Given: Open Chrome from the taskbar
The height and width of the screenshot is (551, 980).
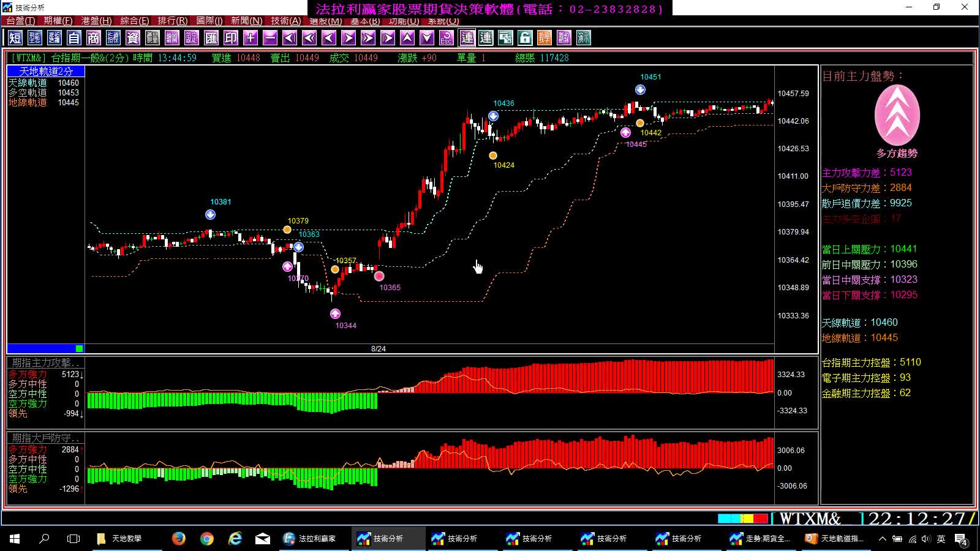Looking at the screenshot, I should (x=207, y=539).
